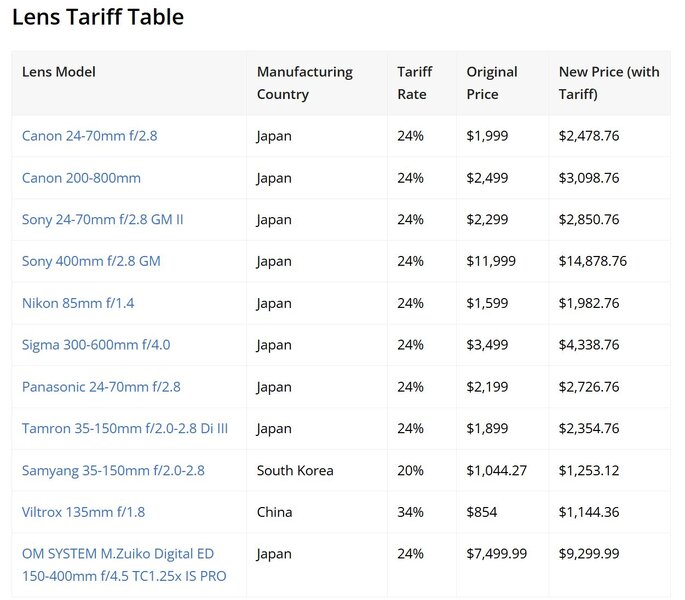Click the $14,878.76 new price cell

tap(593, 261)
